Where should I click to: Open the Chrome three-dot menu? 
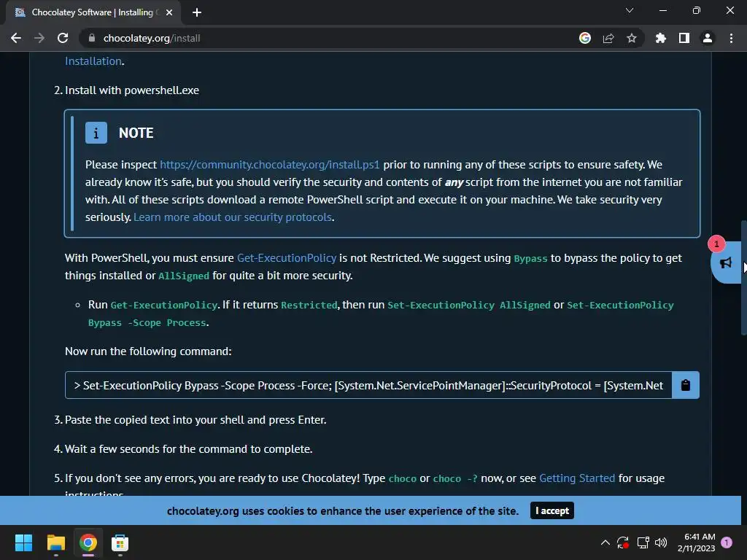pyautogui.click(x=731, y=38)
